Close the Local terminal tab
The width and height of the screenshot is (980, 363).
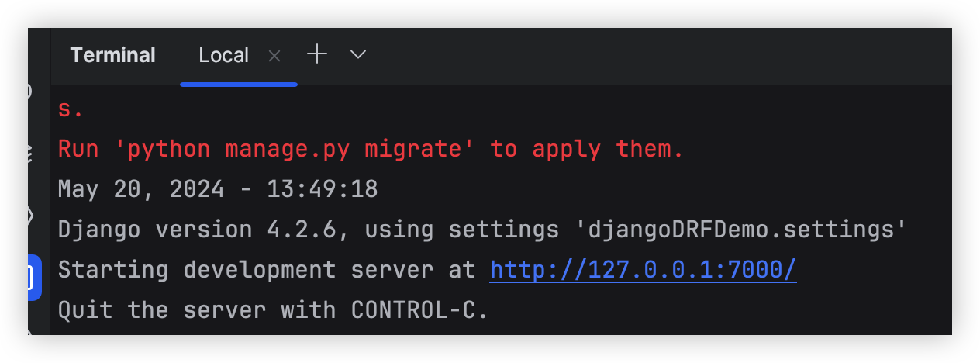(274, 55)
